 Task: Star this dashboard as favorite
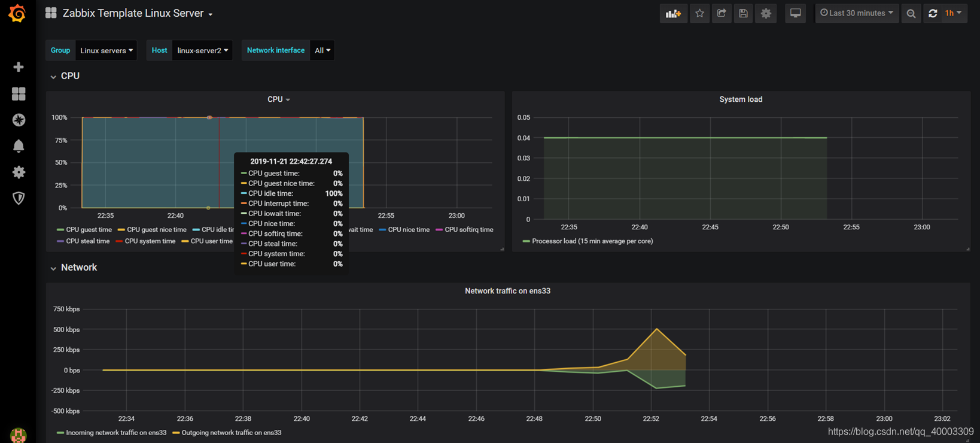(x=699, y=13)
